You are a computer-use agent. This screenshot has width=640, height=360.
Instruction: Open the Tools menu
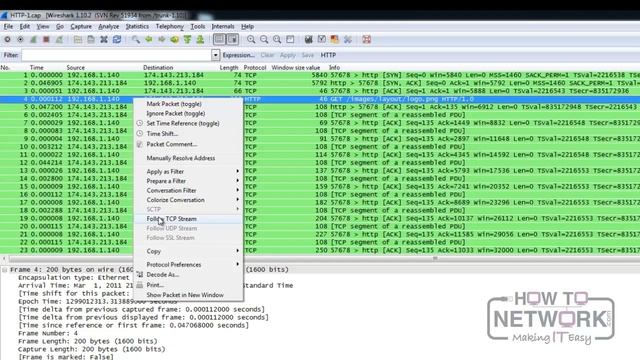click(198, 27)
